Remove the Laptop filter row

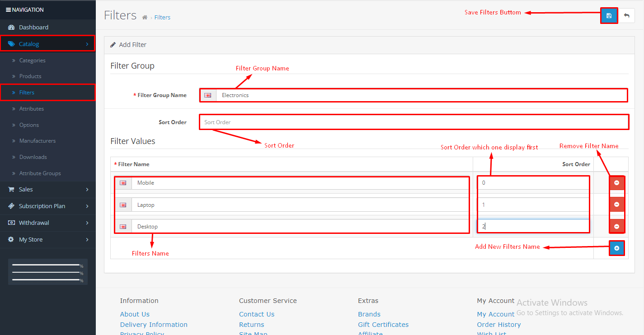[617, 204]
